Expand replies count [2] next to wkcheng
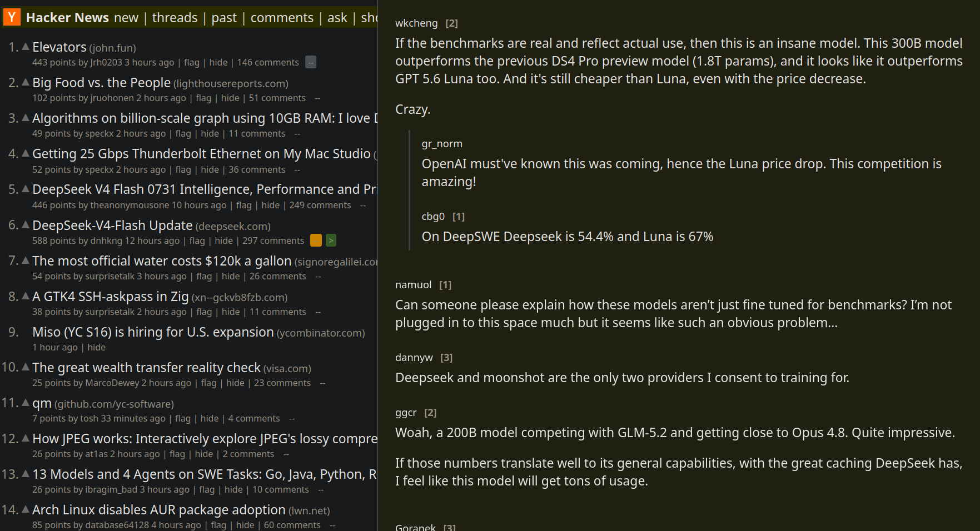 (x=452, y=23)
